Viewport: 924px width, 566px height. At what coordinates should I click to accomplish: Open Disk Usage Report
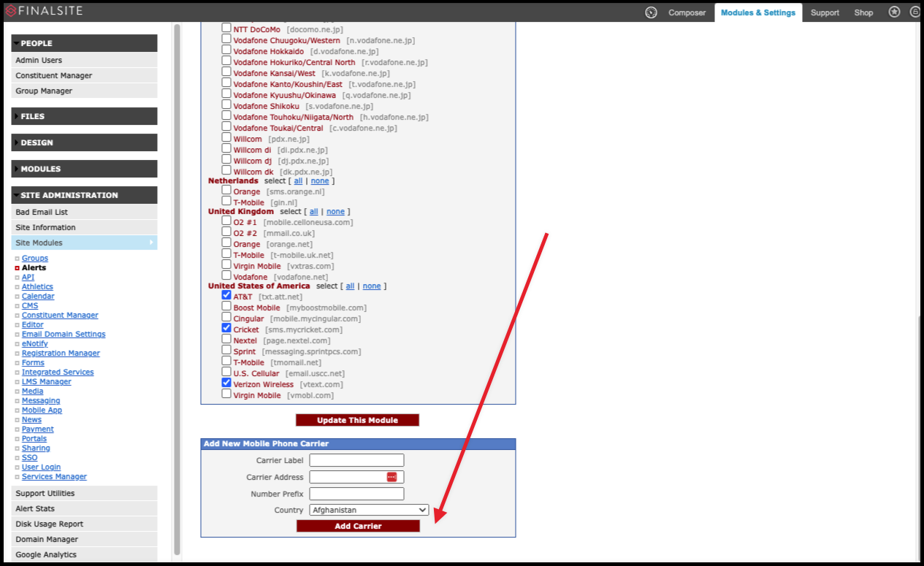tap(84, 524)
